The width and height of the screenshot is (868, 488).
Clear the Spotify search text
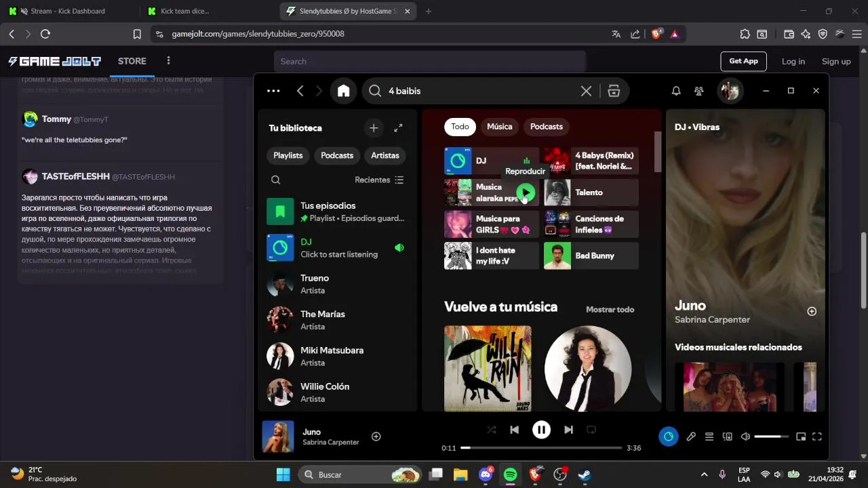tap(586, 91)
